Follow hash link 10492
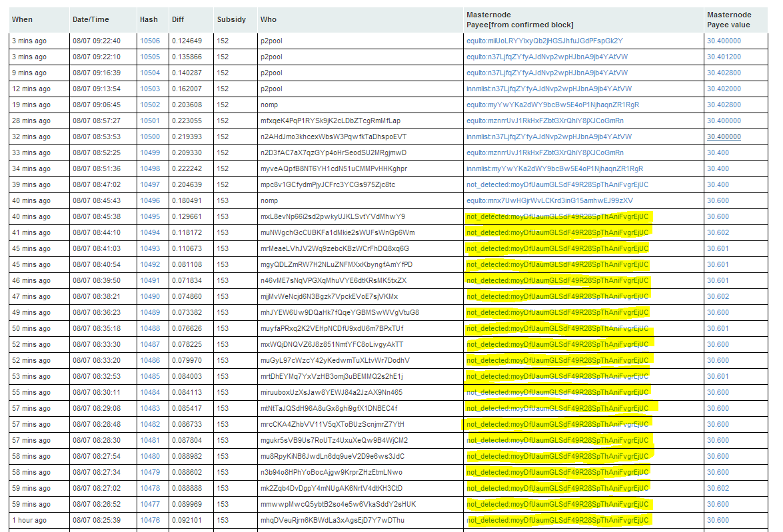This screenshot has height=532, width=783. pyautogui.click(x=150, y=264)
